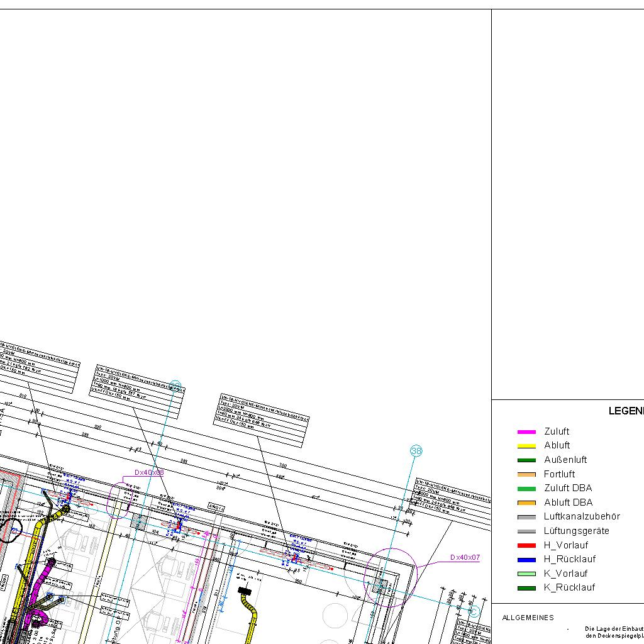The height and width of the screenshot is (644, 644).
Task: Click the Luftkanalzubehör legend label
Action: pyautogui.click(x=582, y=516)
